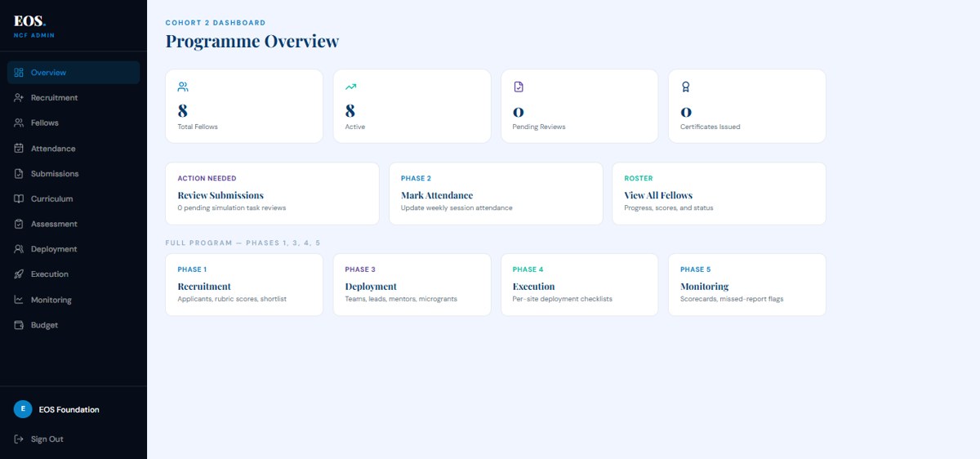The image size is (980, 459).
Task: Click the Recruitment add-person icon
Action: (19, 98)
